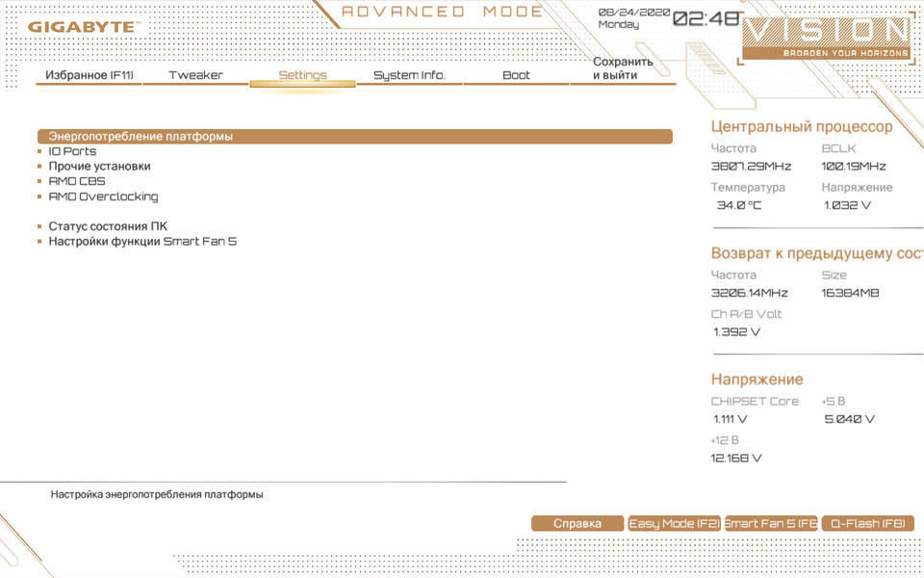Click the Справка button
The height and width of the screenshot is (578, 924).
click(x=577, y=524)
